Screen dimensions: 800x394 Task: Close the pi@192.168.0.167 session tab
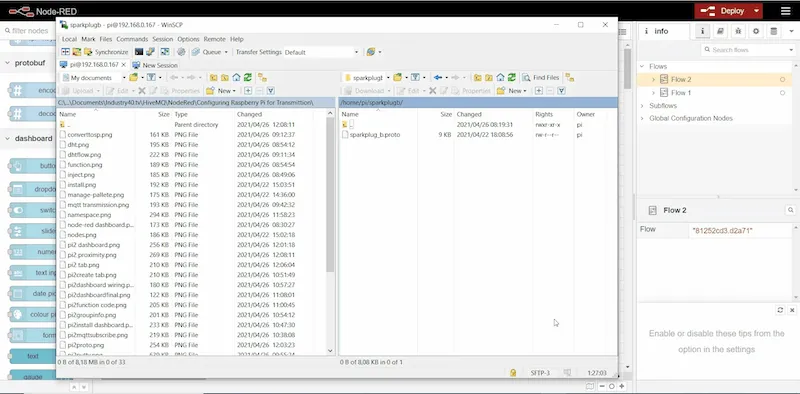point(123,65)
